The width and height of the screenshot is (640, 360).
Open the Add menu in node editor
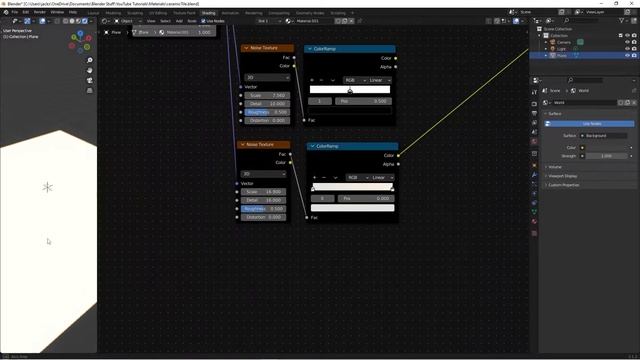tap(179, 21)
